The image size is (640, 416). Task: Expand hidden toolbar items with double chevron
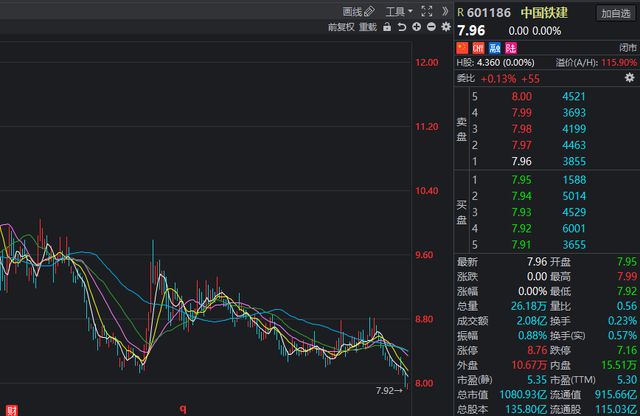[x=444, y=12]
